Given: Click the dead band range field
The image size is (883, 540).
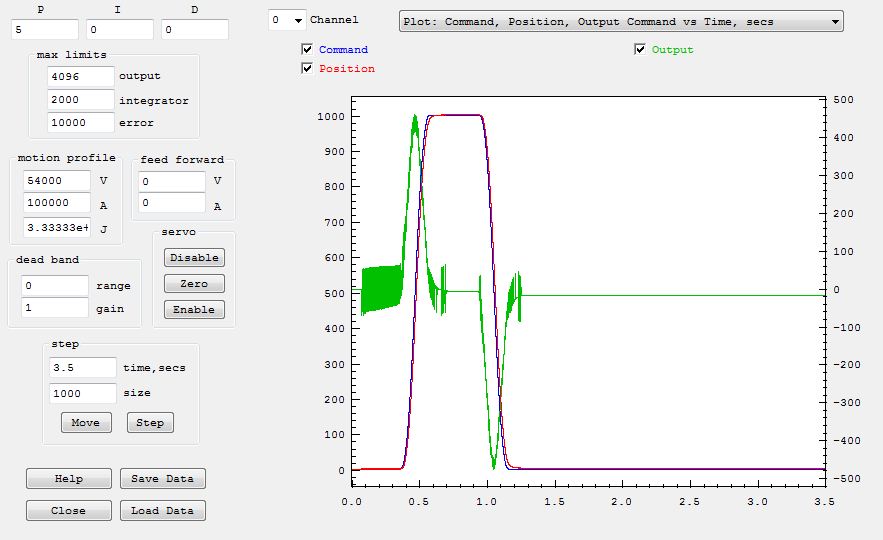Looking at the screenshot, I should pos(55,285).
